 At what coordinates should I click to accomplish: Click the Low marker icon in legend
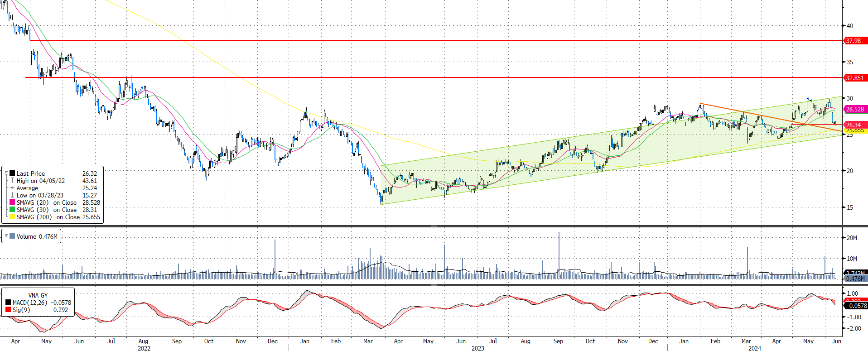(x=12, y=195)
